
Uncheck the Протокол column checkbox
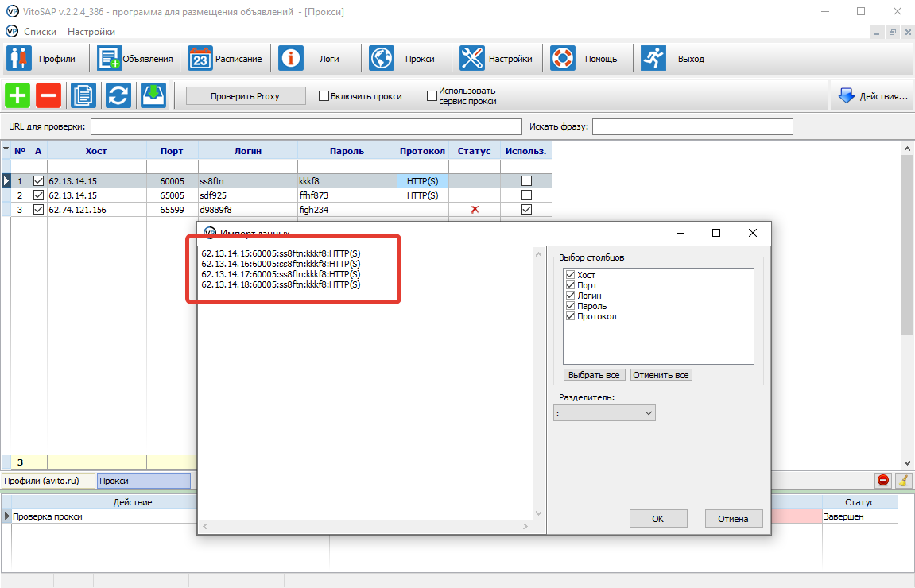[569, 316]
